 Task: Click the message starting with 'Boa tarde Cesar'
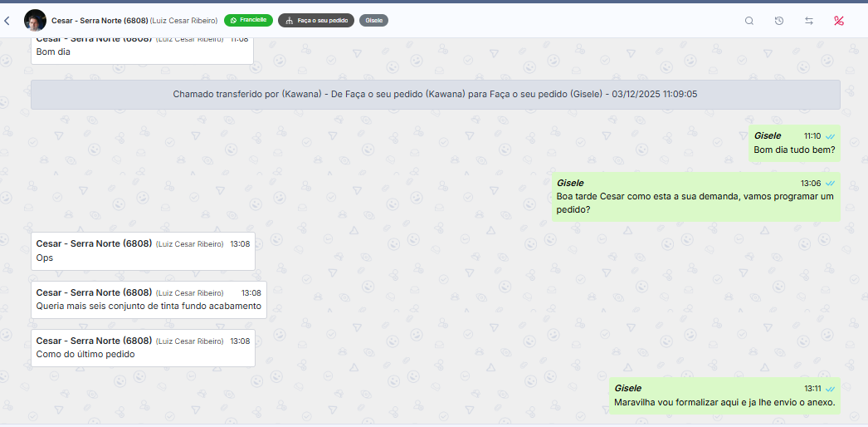[695, 203]
